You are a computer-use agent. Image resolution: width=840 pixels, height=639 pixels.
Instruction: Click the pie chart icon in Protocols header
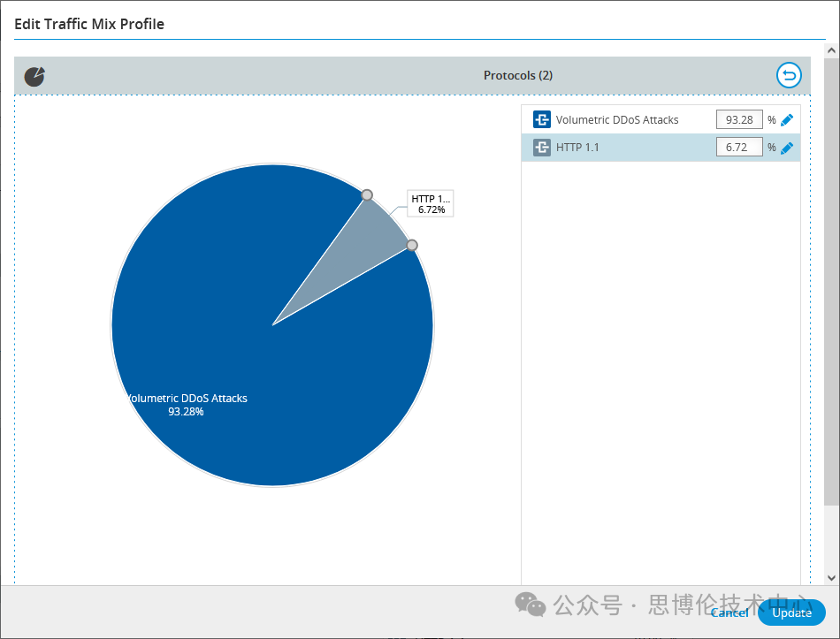click(x=34, y=76)
